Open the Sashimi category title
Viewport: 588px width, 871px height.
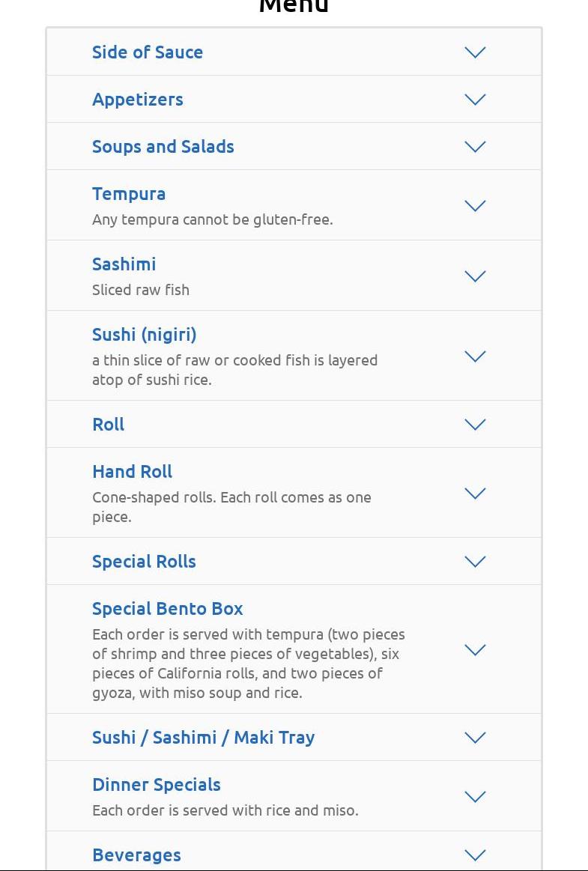(x=124, y=264)
